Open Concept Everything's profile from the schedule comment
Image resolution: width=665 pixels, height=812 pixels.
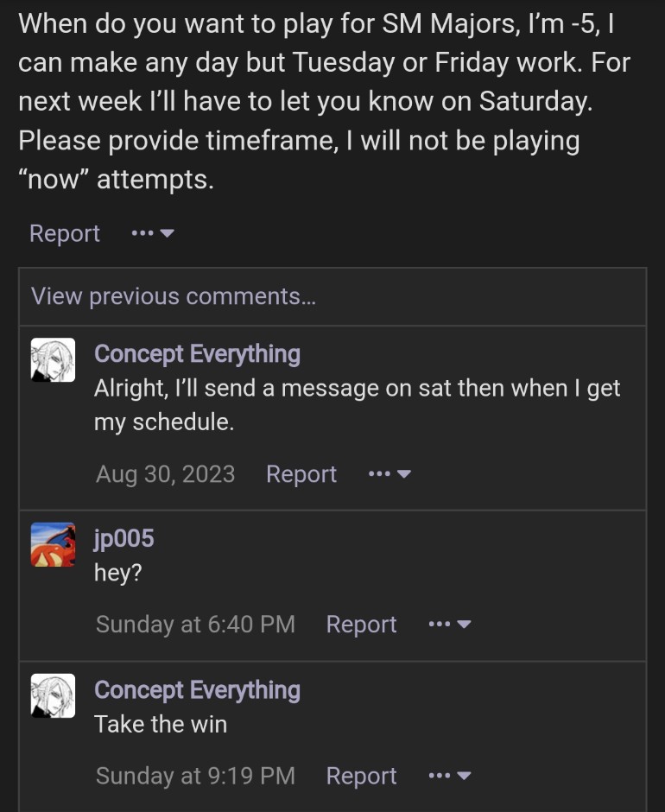(197, 354)
